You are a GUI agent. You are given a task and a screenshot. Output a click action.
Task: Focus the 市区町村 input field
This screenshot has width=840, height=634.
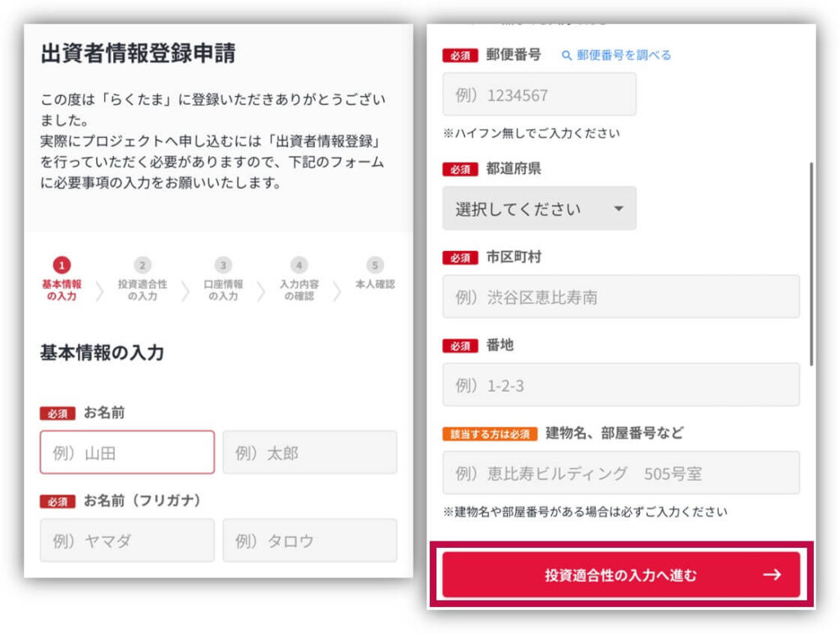tap(621, 297)
